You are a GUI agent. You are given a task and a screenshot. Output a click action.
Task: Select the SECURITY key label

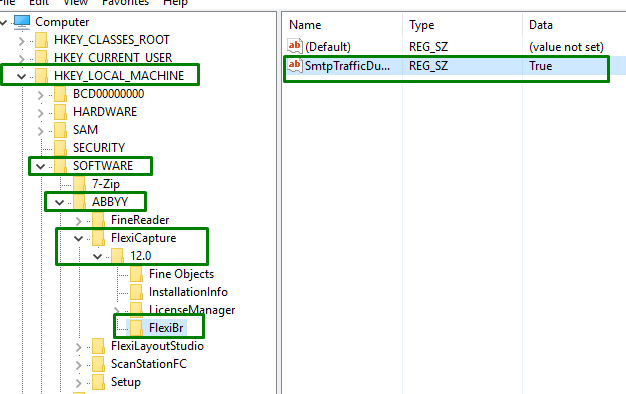pyautogui.click(x=99, y=148)
